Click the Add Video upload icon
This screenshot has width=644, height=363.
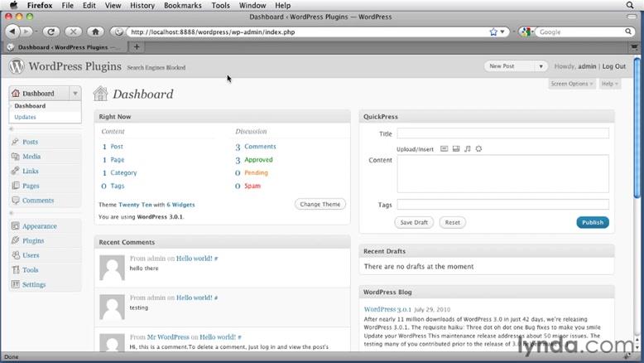click(455, 149)
